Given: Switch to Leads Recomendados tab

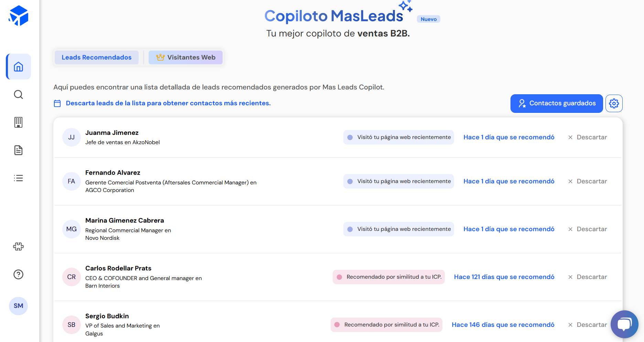Looking at the screenshot, I should 97,57.
